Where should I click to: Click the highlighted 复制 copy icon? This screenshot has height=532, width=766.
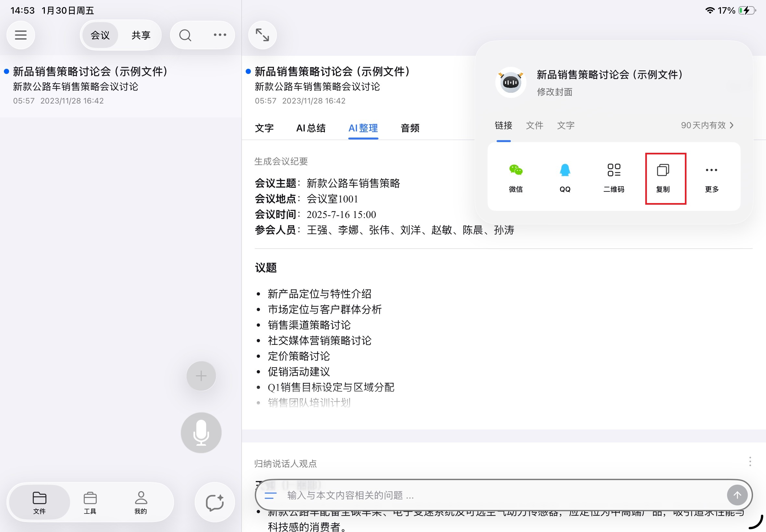[x=664, y=170]
